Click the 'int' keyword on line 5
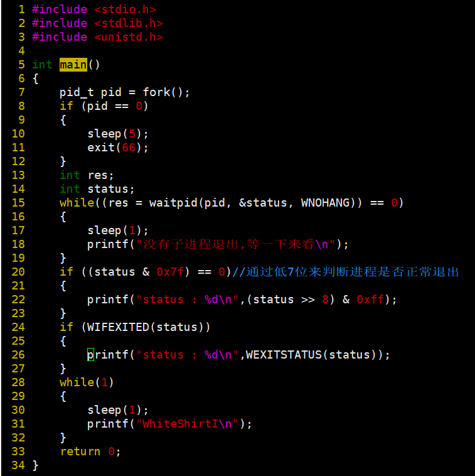Image resolution: width=475 pixels, height=476 pixels. coord(42,65)
